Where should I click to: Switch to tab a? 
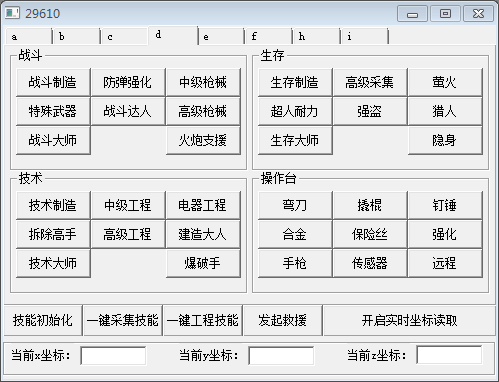[x=29, y=36]
